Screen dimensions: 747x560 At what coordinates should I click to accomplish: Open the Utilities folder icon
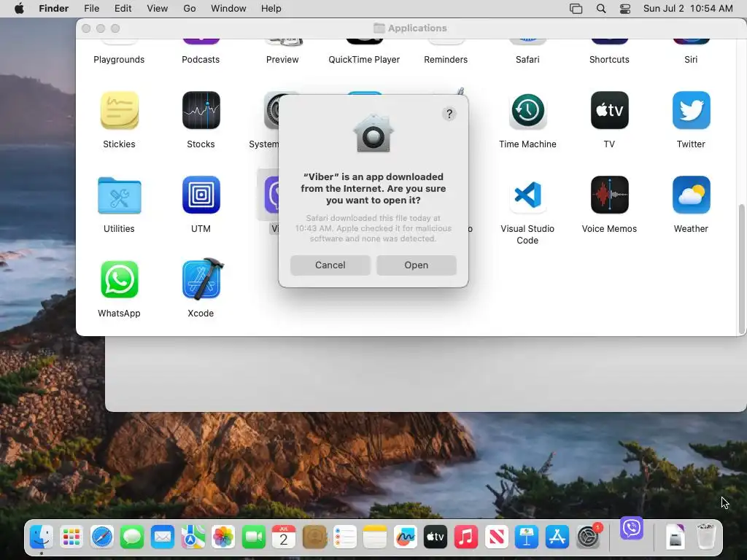coord(119,195)
